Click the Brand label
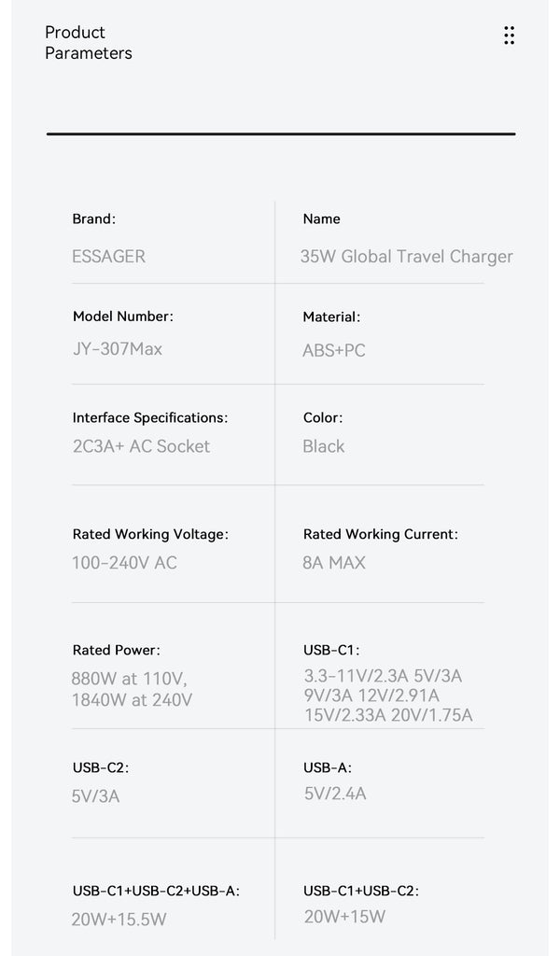The width and height of the screenshot is (560, 956). pyautogui.click(x=93, y=218)
